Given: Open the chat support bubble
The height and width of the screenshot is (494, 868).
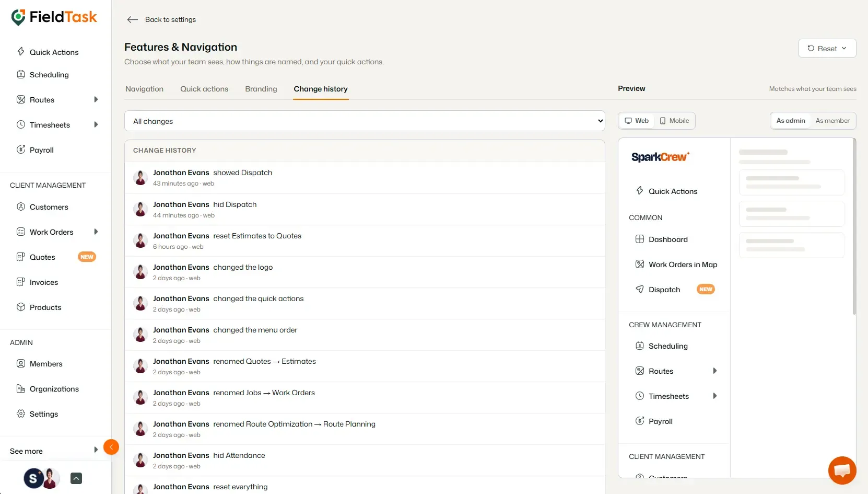Looking at the screenshot, I should 842,470.
